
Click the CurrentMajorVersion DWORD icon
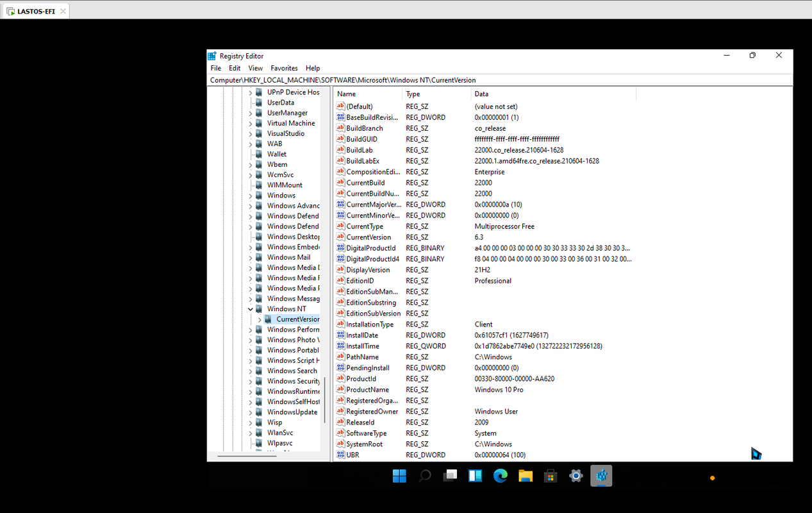(340, 204)
